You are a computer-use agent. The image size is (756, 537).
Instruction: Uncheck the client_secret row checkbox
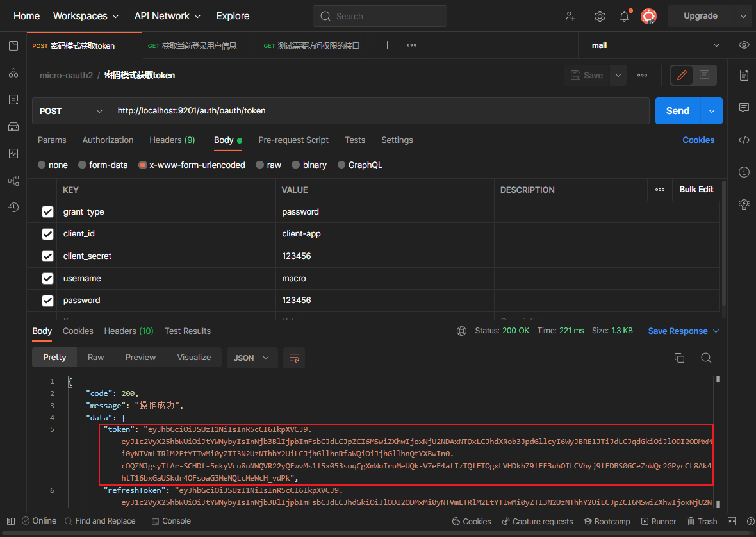tap(48, 256)
